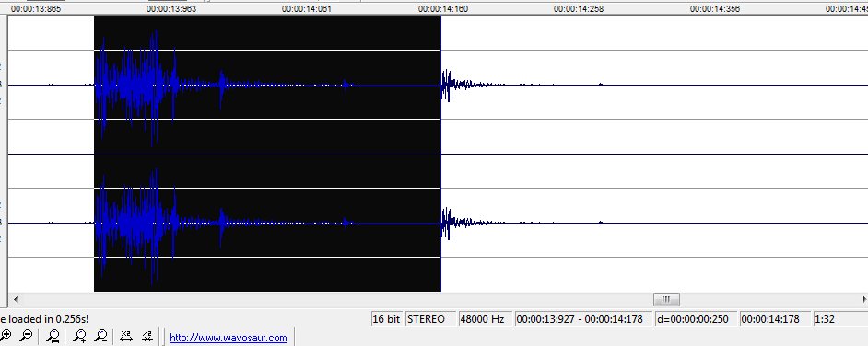Click the zoom to selection magnifier icon
868x346 pixels.
[53, 336]
